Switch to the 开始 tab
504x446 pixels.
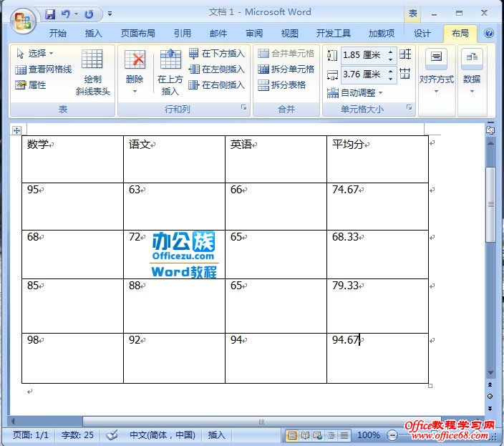[x=58, y=34]
